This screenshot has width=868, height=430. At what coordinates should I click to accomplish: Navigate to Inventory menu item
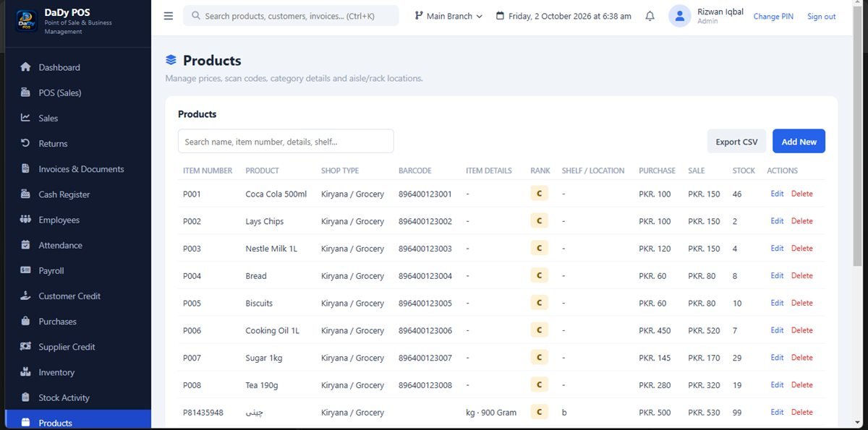78,372
